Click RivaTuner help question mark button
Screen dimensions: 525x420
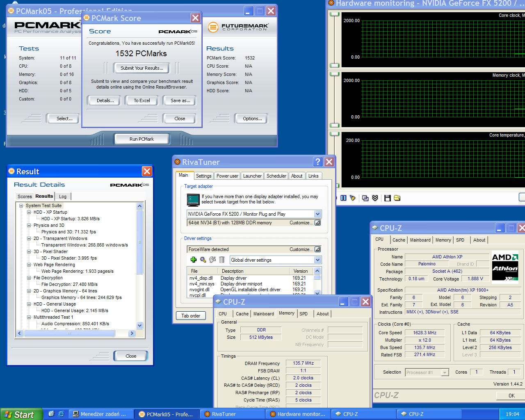pyautogui.click(x=318, y=162)
